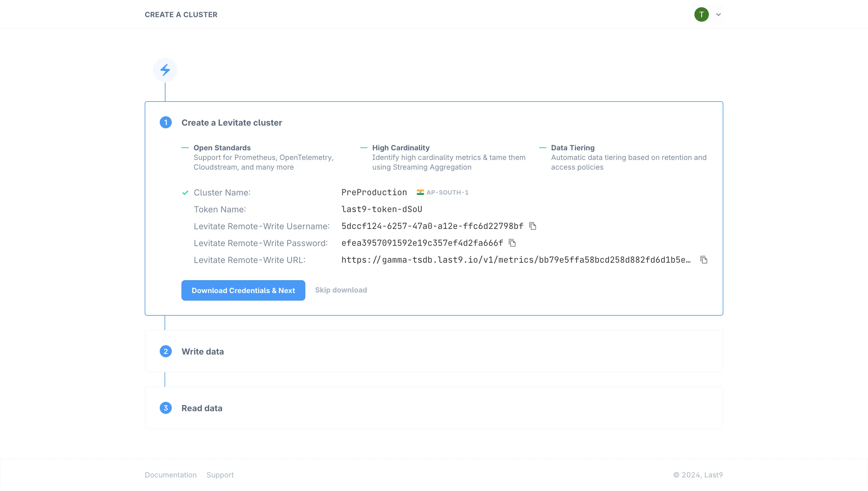
Task: Click the green Cluster Name checkmark
Action: point(185,192)
